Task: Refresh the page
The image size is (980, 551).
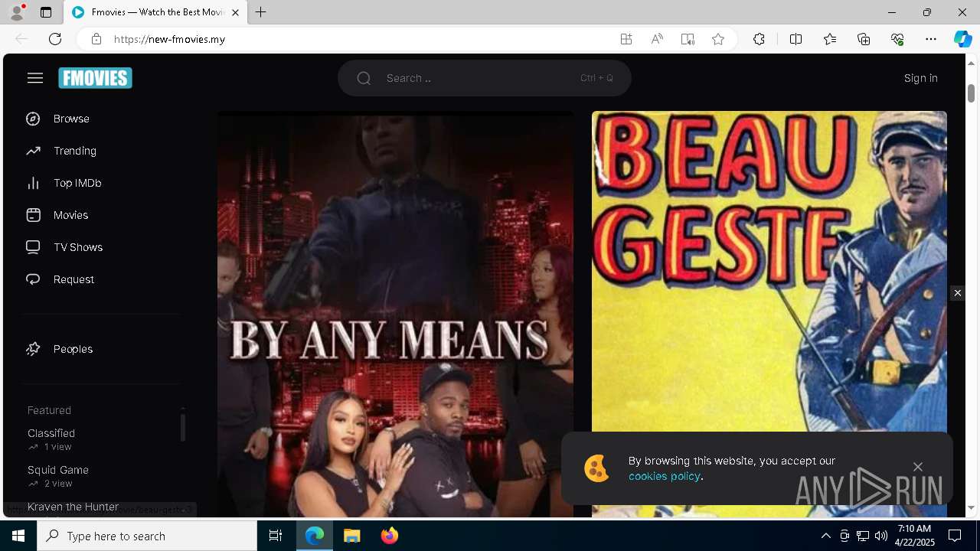Action: click(55, 39)
